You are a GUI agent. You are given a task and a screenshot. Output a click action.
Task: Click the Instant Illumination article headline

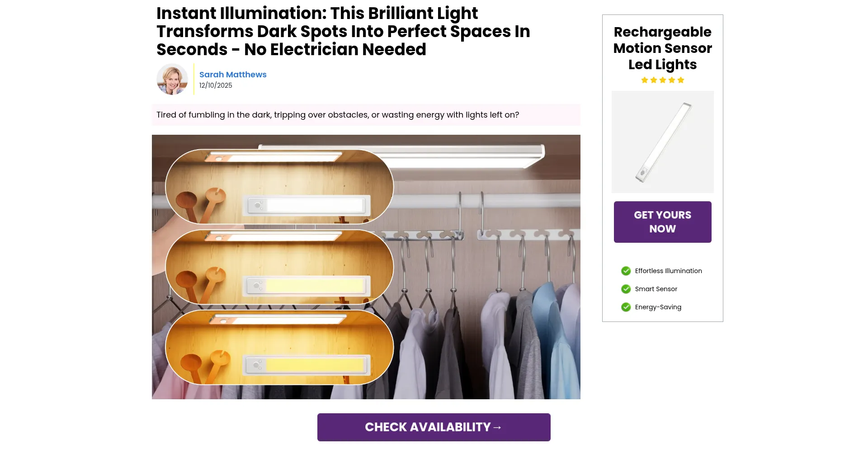[x=343, y=31]
